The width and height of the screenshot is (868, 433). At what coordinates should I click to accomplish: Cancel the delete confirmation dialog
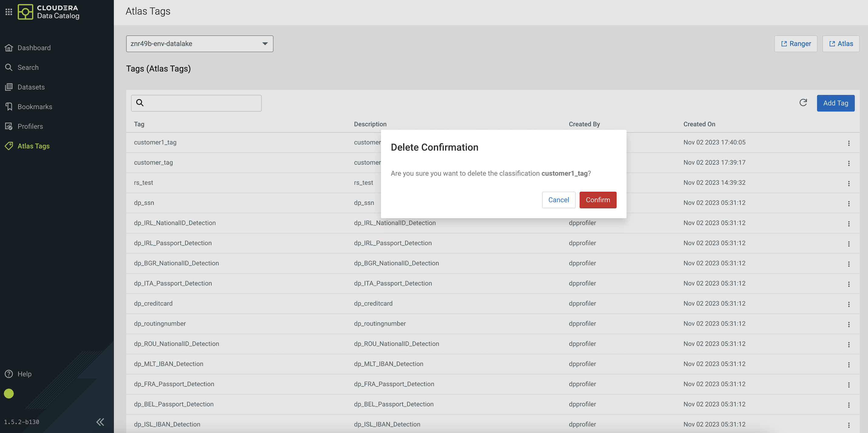pyautogui.click(x=558, y=199)
